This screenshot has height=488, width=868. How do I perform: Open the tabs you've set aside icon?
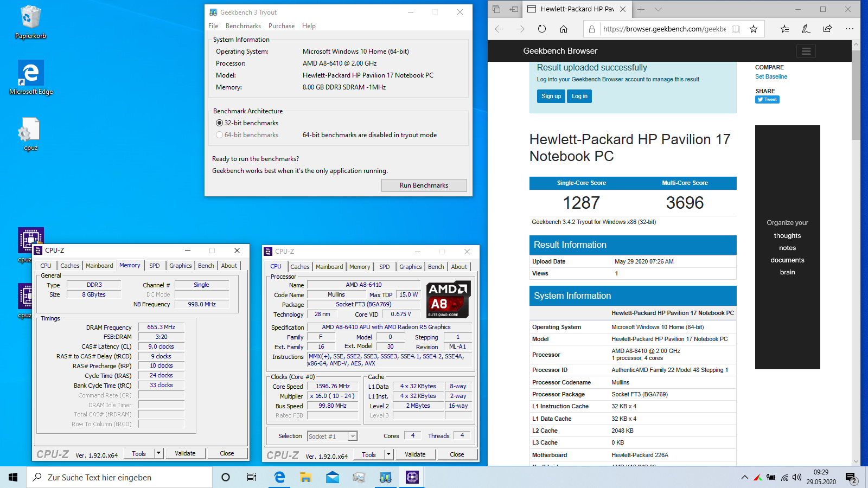point(496,9)
